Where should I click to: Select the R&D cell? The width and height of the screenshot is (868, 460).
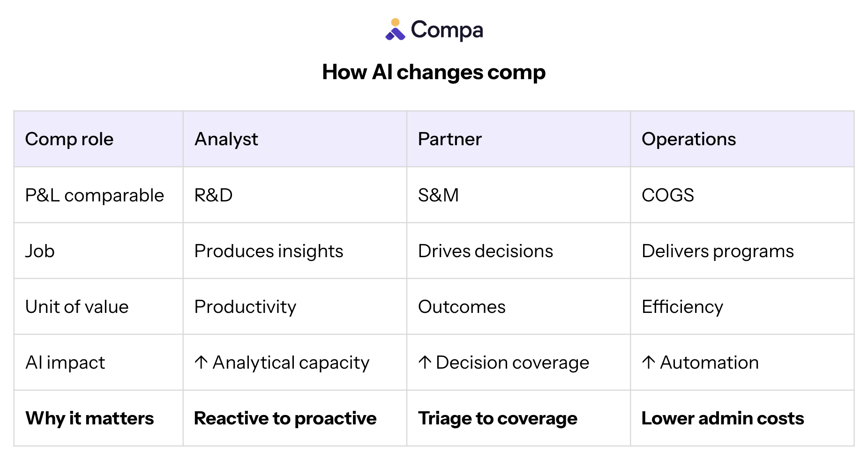pyautogui.click(x=213, y=195)
